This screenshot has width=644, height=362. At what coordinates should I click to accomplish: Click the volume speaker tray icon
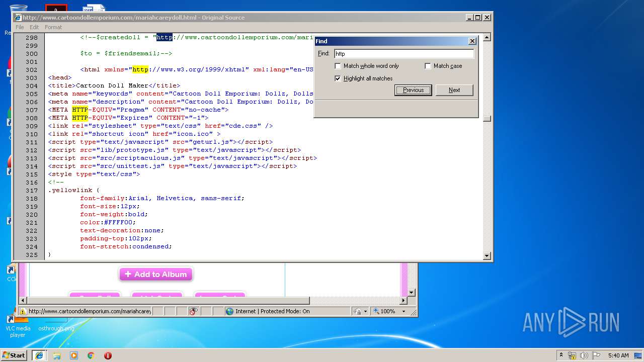(x=584, y=355)
